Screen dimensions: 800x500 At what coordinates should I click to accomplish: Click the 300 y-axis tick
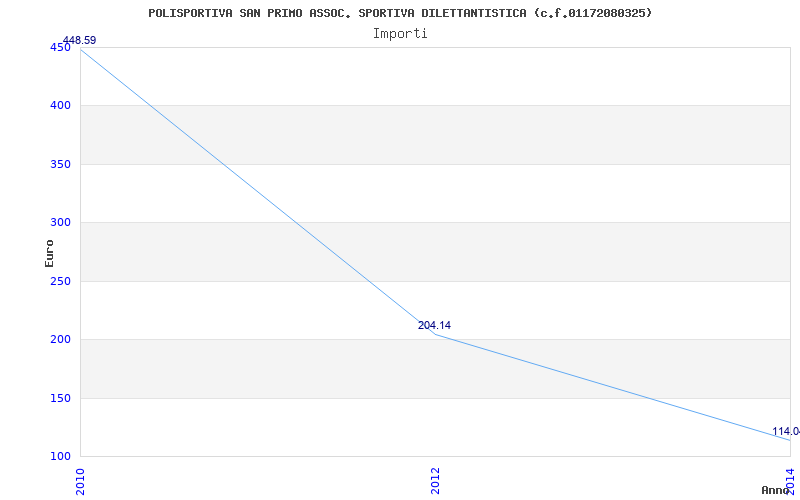(60, 223)
